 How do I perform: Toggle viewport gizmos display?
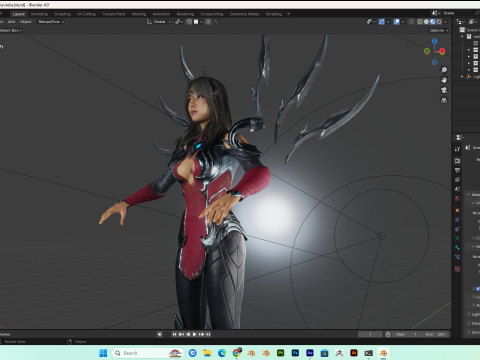coord(382,22)
